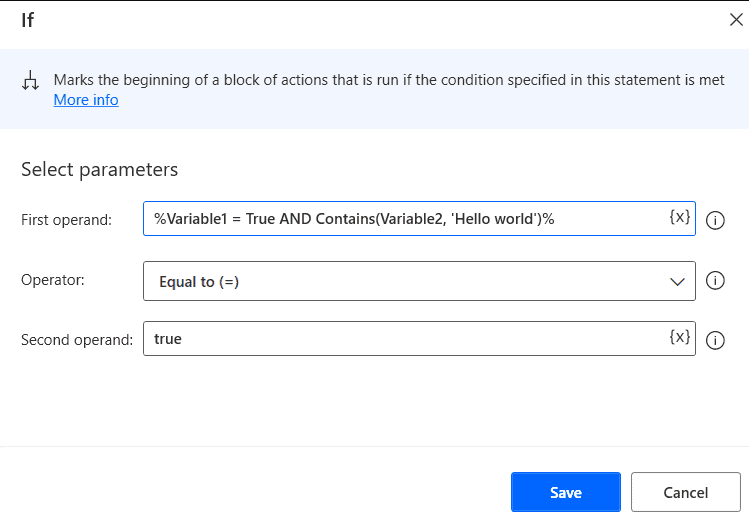Click the 'Second operand:' label
This screenshot has height=521, width=749.
pos(77,340)
